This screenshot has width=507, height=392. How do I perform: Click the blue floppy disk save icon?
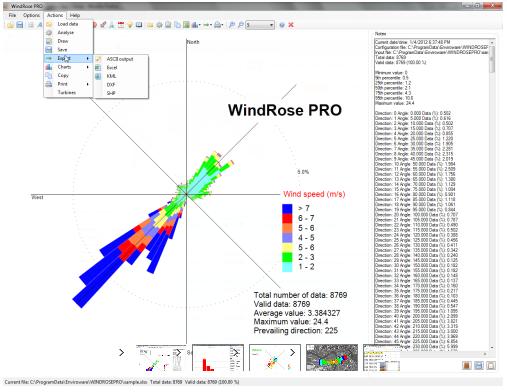click(x=20, y=25)
